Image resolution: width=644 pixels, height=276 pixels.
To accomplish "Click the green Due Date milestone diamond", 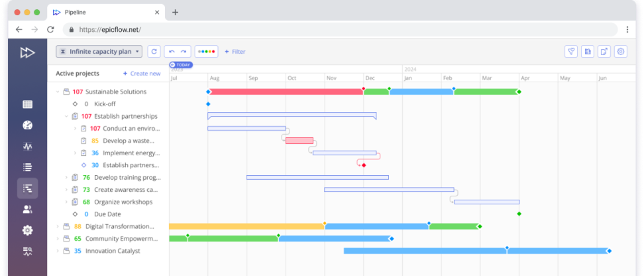I will pyautogui.click(x=519, y=214).
